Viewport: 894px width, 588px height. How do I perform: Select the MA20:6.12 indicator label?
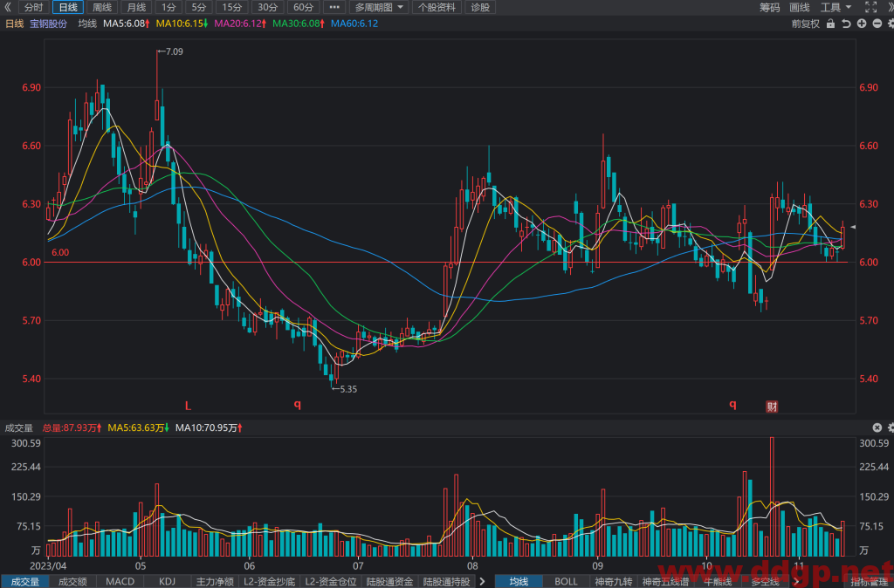click(x=240, y=24)
